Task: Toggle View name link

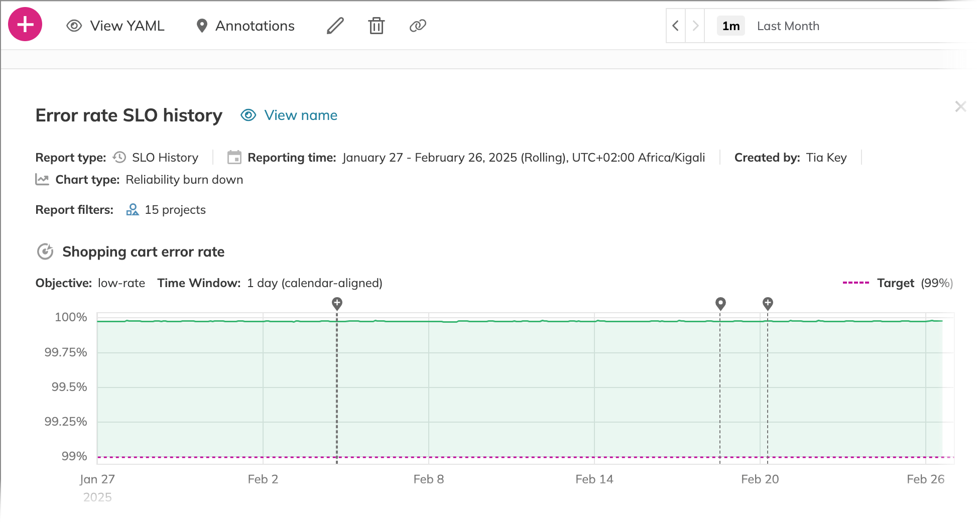Action: [x=301, y=115]
